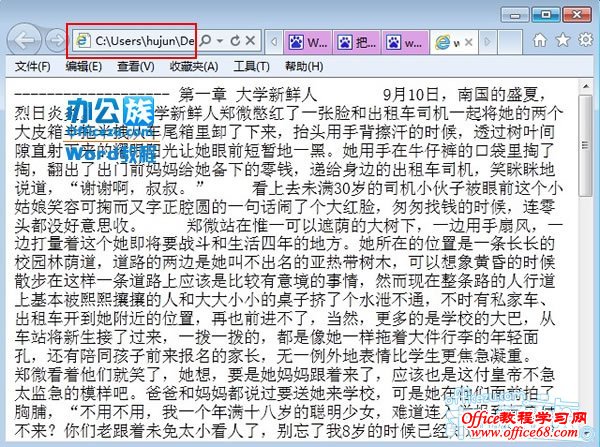Open the 收藏夹(A) menu
The height and width of the screenshot is (447, 600).
(194, 67)
